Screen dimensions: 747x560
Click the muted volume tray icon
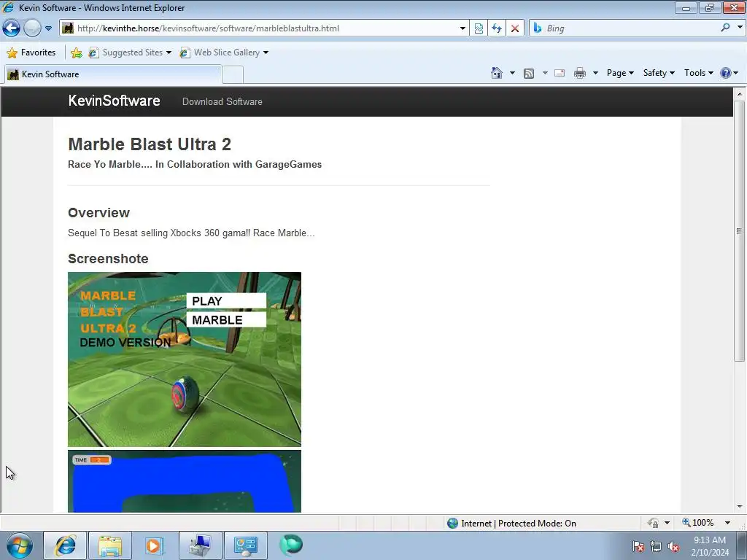pyautogui.click(x=673, y=546)
